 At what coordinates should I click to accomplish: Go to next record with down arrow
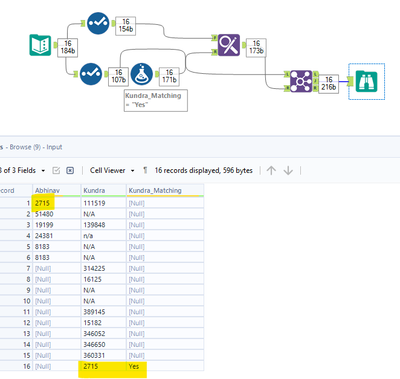[x=288, y=170]
